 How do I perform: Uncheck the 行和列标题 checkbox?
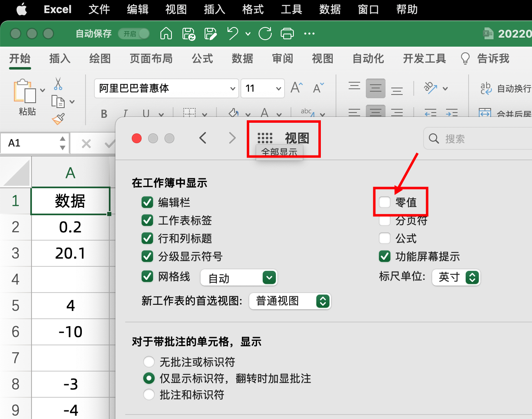(147, 238)
